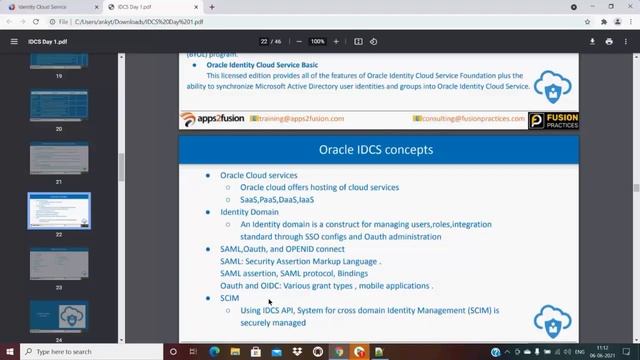Show hidden system tray icons

click(x=507, y=352)
